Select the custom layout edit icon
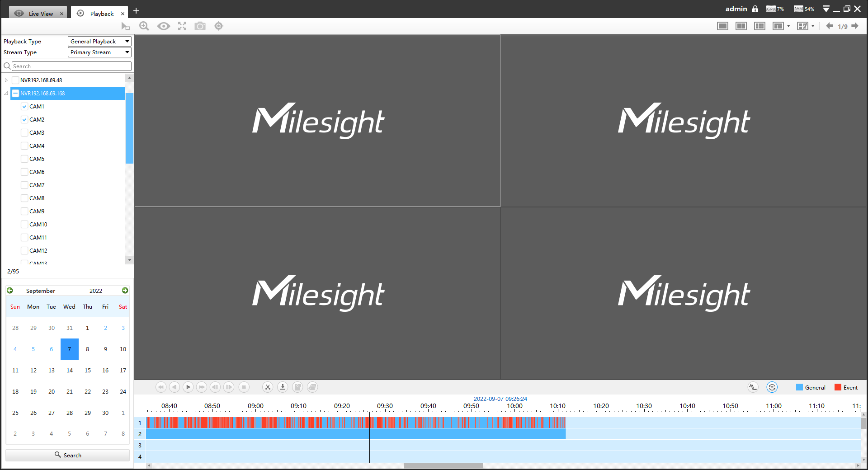Screen dimensions: 868x470 click(x=802, y=26)
